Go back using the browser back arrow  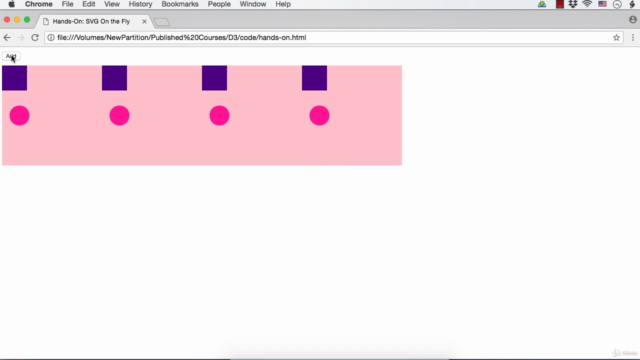[x=7, y=38]
